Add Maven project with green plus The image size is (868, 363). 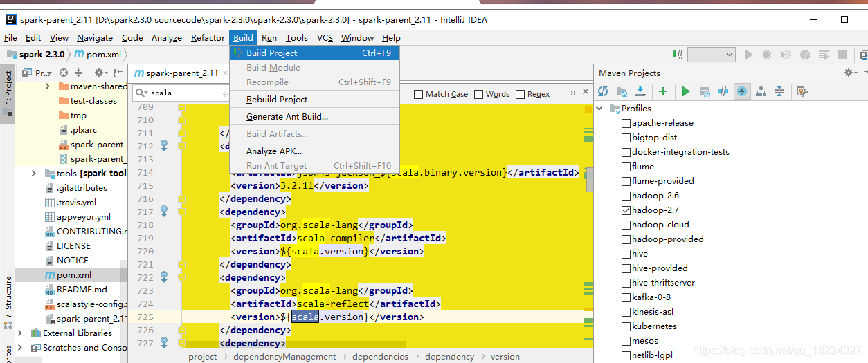[663, 91]
